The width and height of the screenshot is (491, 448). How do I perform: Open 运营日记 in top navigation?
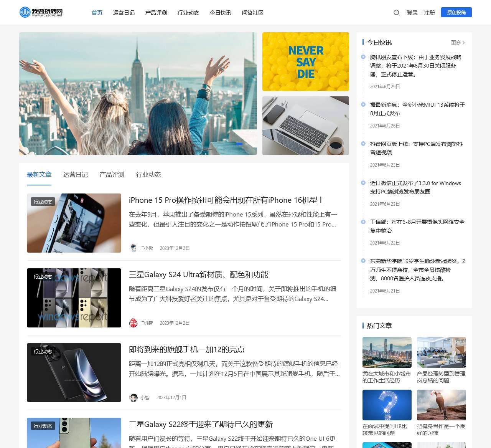tap(124, 13)
